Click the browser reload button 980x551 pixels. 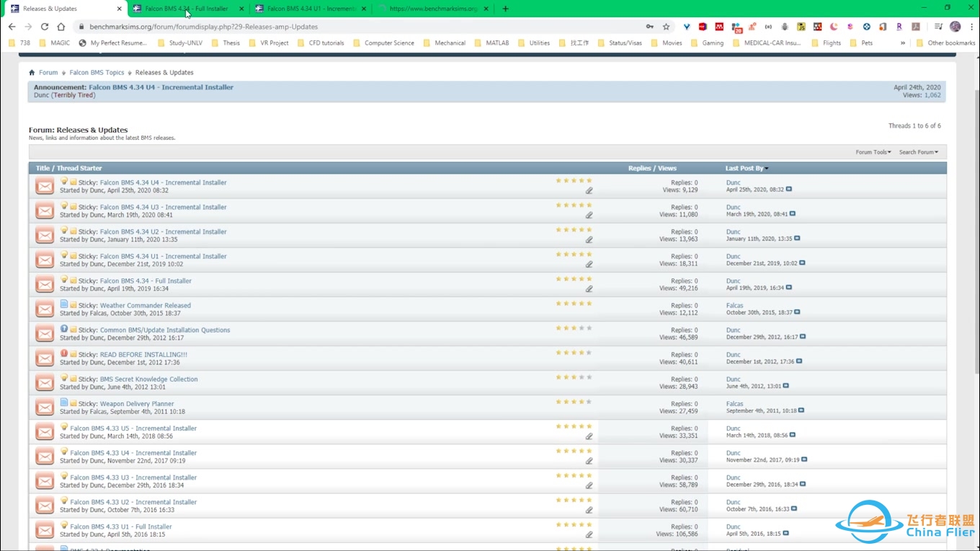tap(45, 27)
